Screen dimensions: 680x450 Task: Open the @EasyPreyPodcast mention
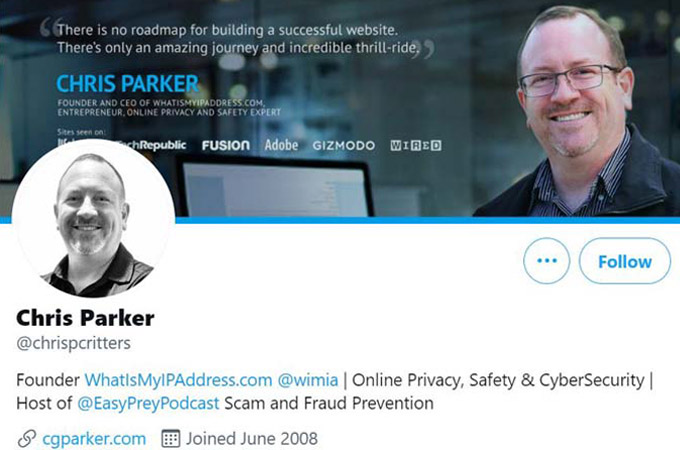(x=148, y=404)
